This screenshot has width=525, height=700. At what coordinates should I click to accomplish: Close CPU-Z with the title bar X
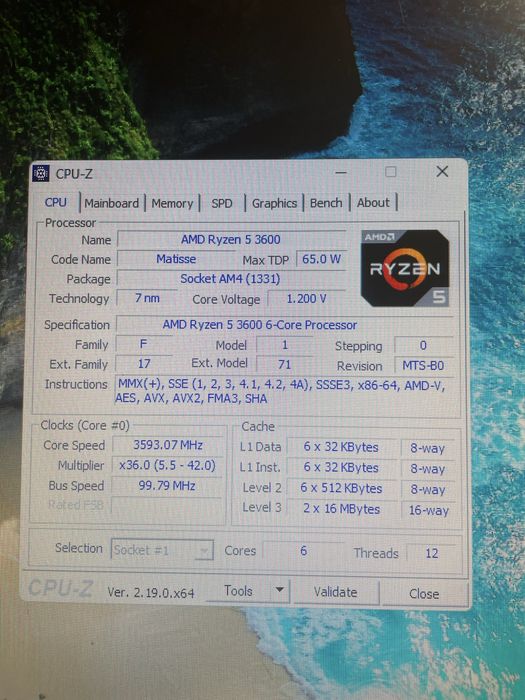[442, 171]
